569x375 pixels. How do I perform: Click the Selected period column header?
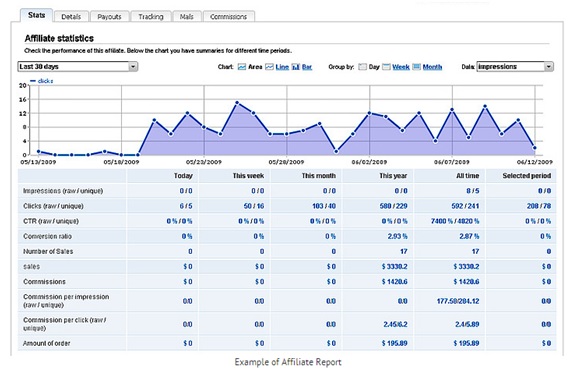[527, 176]
